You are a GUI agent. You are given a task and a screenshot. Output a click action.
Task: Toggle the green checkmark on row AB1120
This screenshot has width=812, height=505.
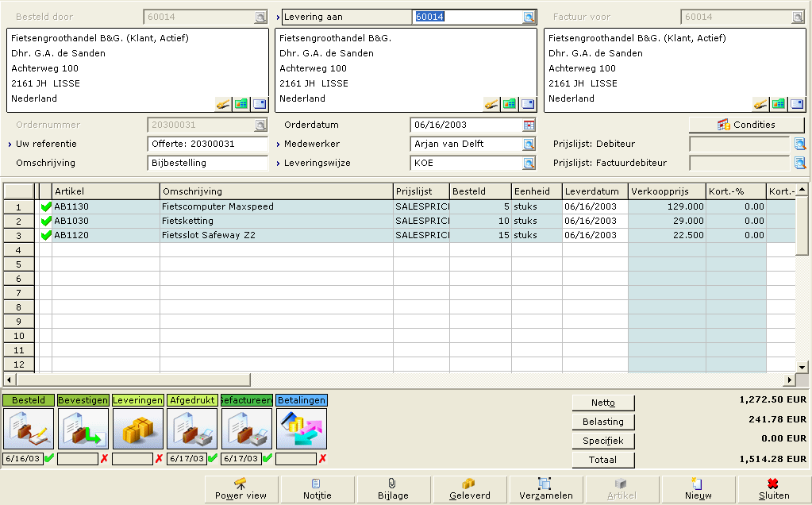(46, 235)
